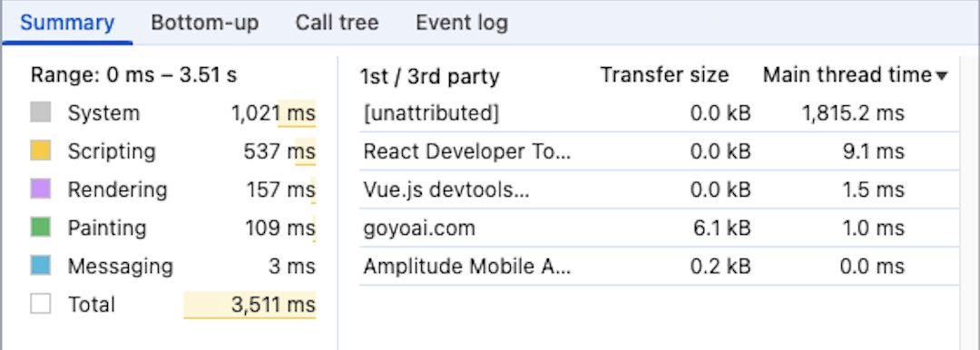Click the yellow Scripting color swatch
This screenshot has height=350, width=980.
[41, 151]
